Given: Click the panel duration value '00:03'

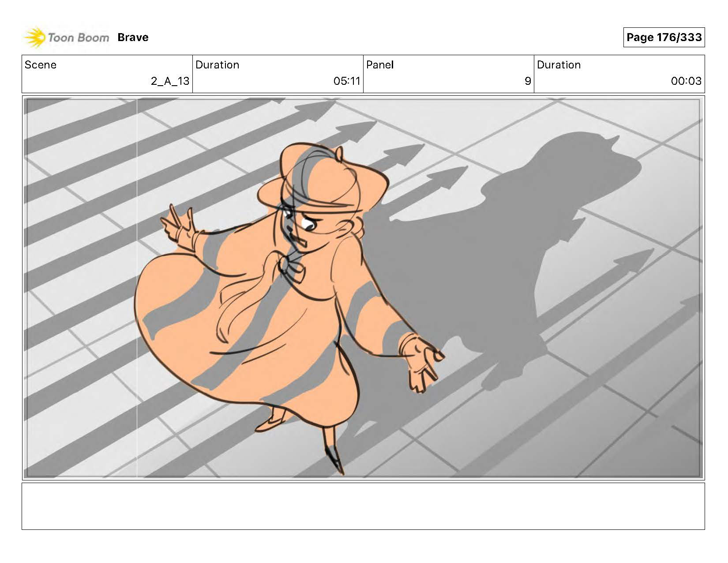Looking at the screenshot, I should coord(686,81).
